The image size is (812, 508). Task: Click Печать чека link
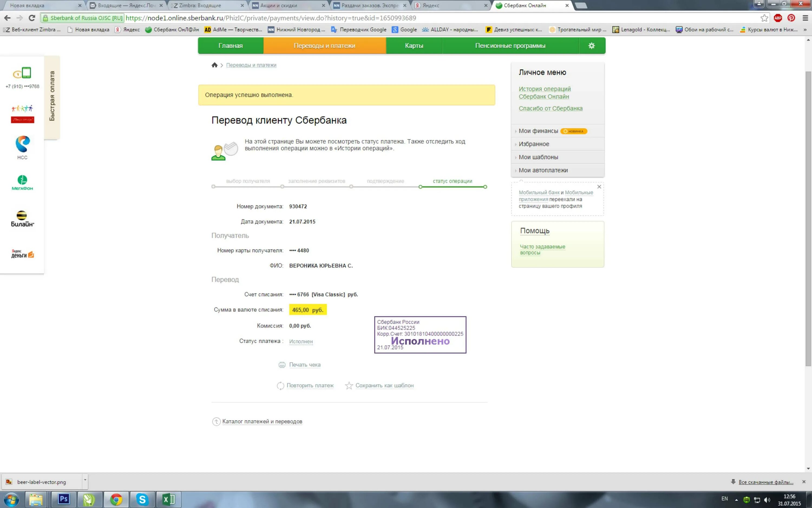(x=305, y=365)
